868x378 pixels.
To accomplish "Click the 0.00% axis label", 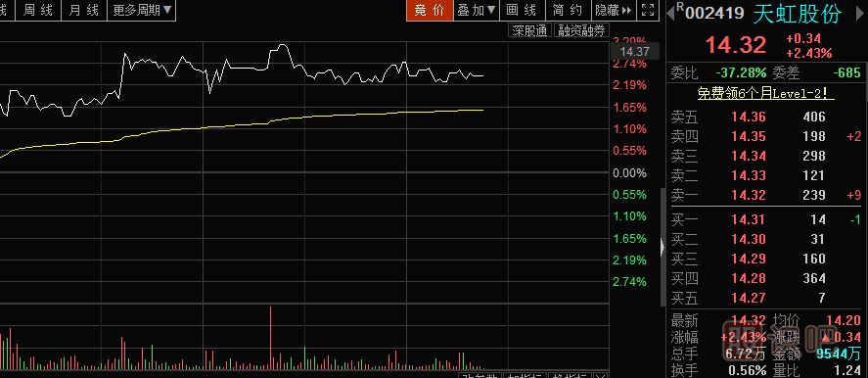I will [x=629, y=173].
